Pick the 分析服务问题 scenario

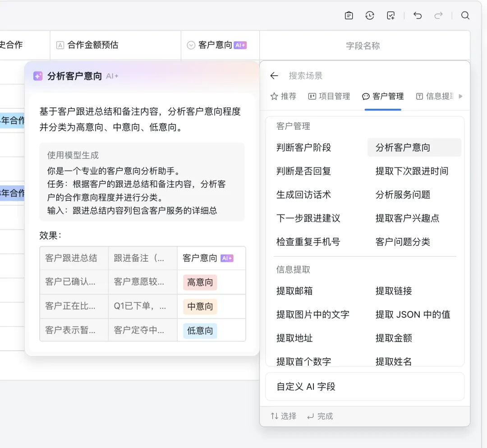pos(403,195)
